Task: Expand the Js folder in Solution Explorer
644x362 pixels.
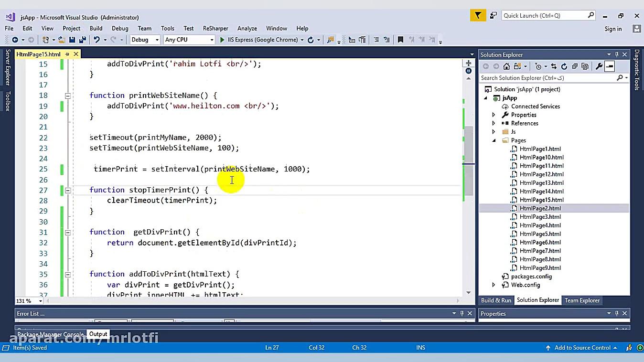Action: 494,132
